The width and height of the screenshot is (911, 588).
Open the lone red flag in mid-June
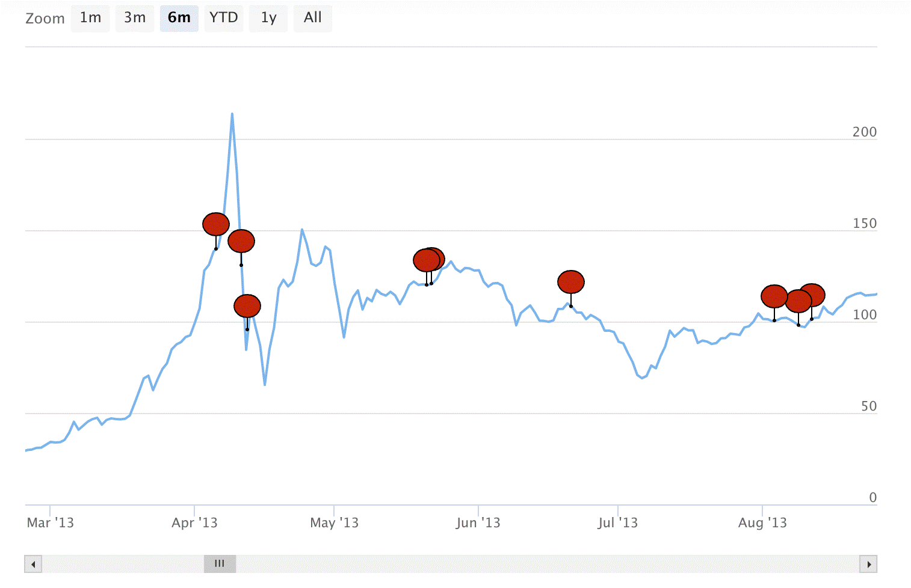(571, 281)
